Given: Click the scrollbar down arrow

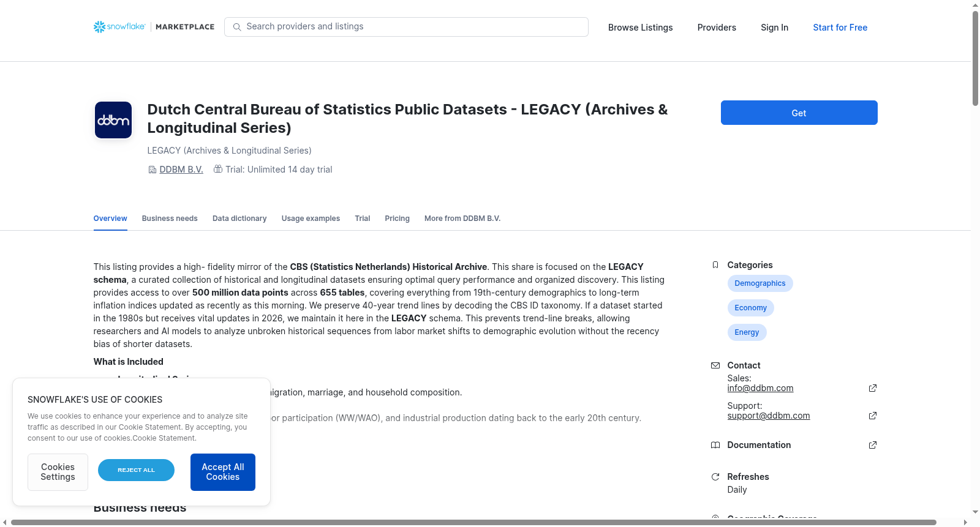Looking at the screenshot, I should (975, 512).
